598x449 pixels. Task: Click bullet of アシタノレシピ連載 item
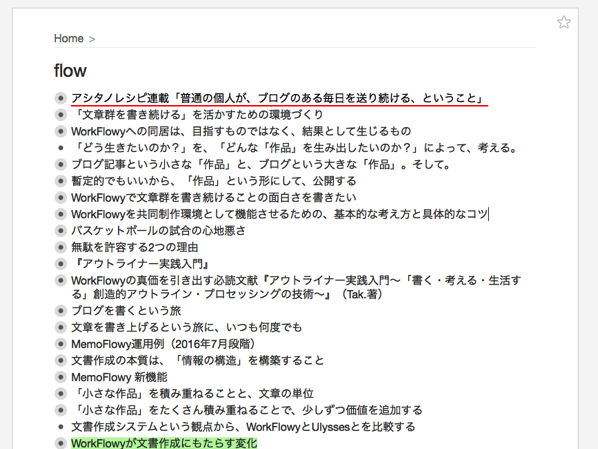pos(61,98)
